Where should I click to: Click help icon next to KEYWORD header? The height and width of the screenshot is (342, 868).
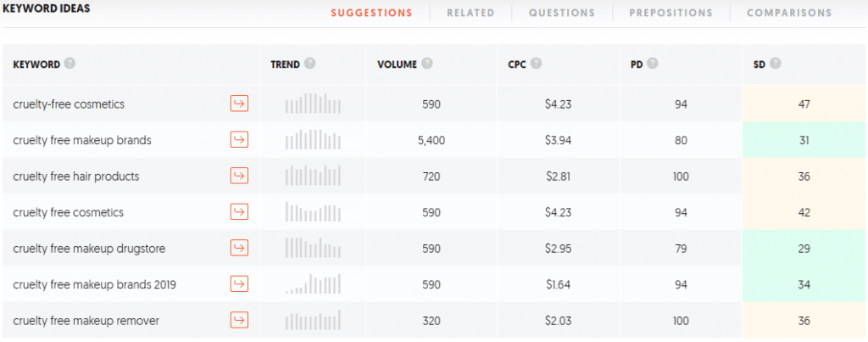click(70, 64)
